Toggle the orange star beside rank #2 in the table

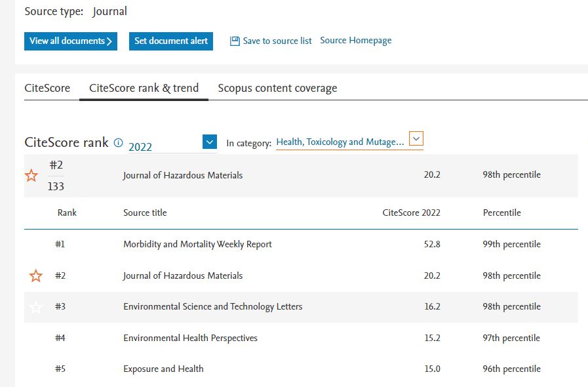(x=36, y=276)
